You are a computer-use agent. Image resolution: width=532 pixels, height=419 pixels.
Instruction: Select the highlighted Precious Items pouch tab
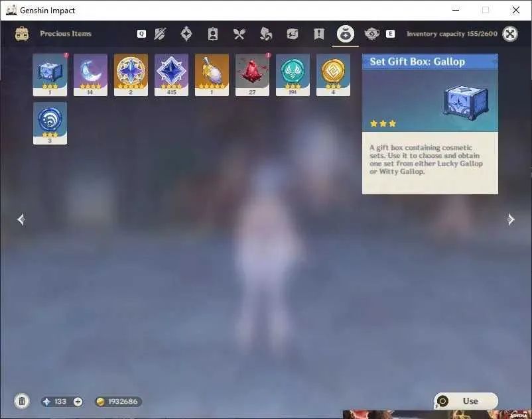point(346,34)
